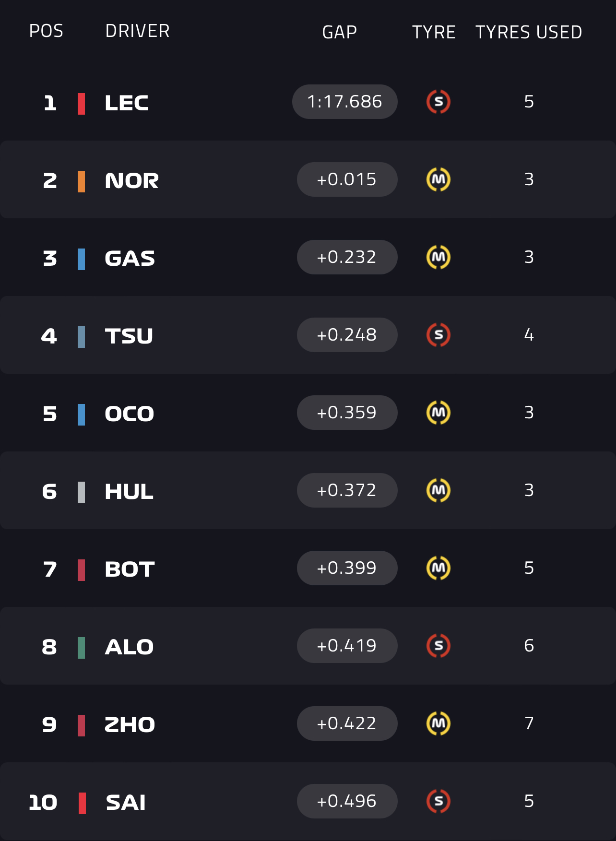The width and height of the screenshot is (616, 841).
Task: Click the TYRES USED column header
Action: click(x=529, y=32)
